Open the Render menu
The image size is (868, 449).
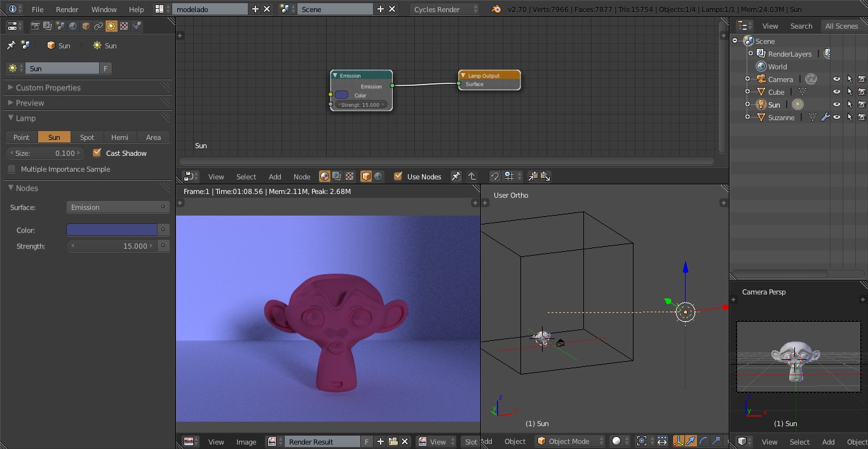[67, 10]
